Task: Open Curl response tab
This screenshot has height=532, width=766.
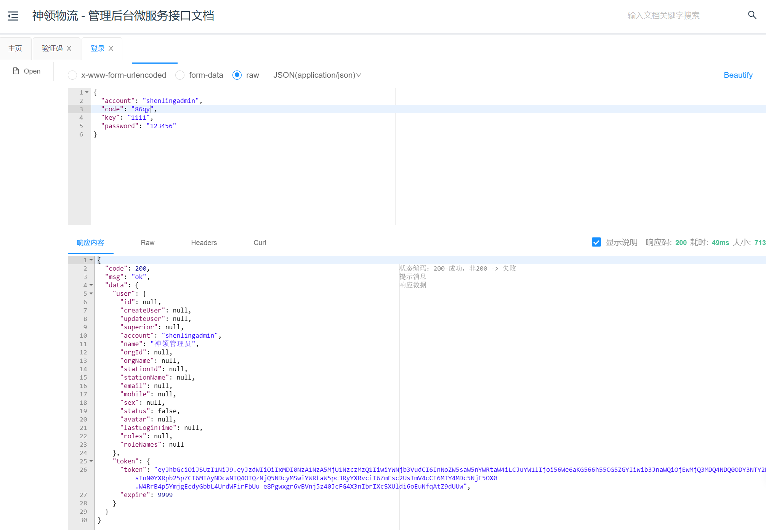Action: [260, 243]
